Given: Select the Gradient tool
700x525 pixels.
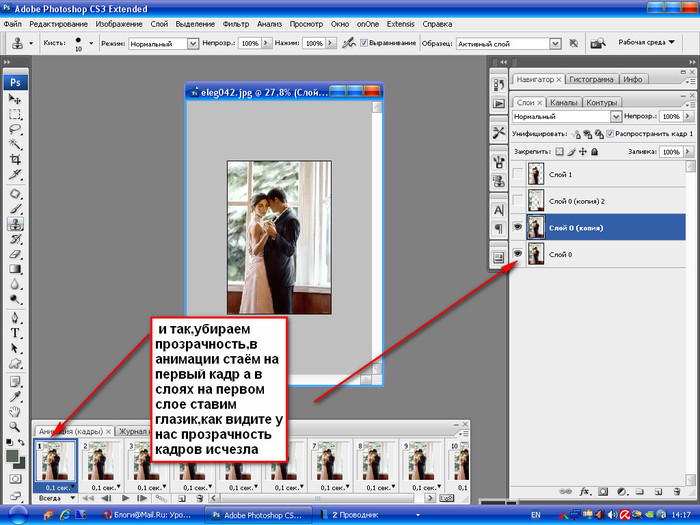Looking at the screenshot, I should pos(15,269).
